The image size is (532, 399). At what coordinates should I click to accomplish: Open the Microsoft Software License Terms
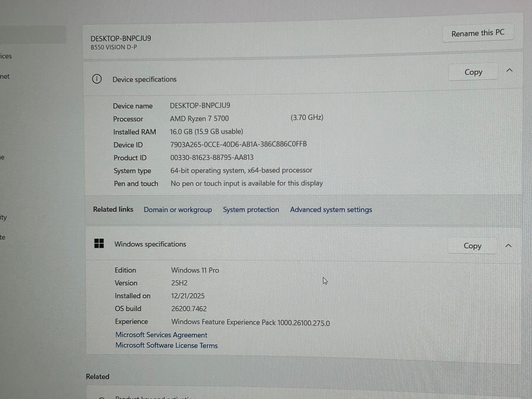pyautogui.click(x=166, y=345)
